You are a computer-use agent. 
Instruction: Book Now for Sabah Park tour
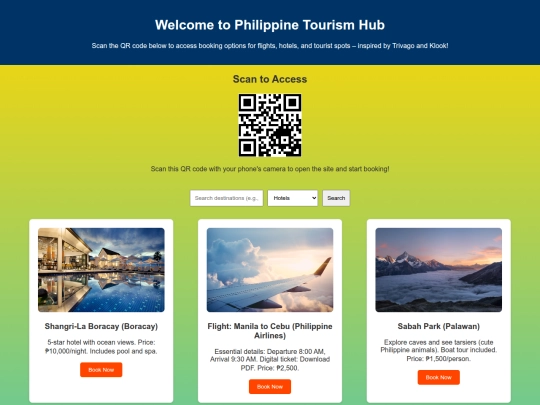click(x=438, y=377)
